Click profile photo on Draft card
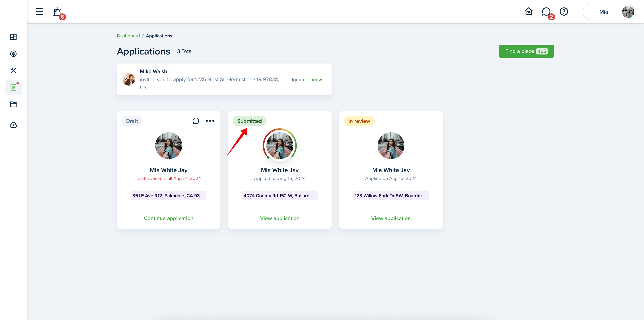 point(168,146)
